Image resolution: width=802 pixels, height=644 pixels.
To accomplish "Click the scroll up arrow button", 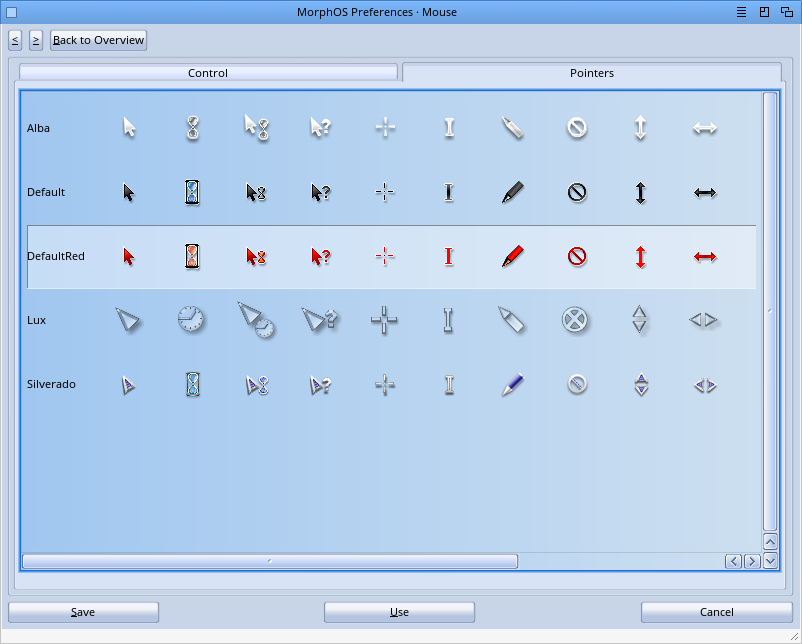I will pos(770,542).
